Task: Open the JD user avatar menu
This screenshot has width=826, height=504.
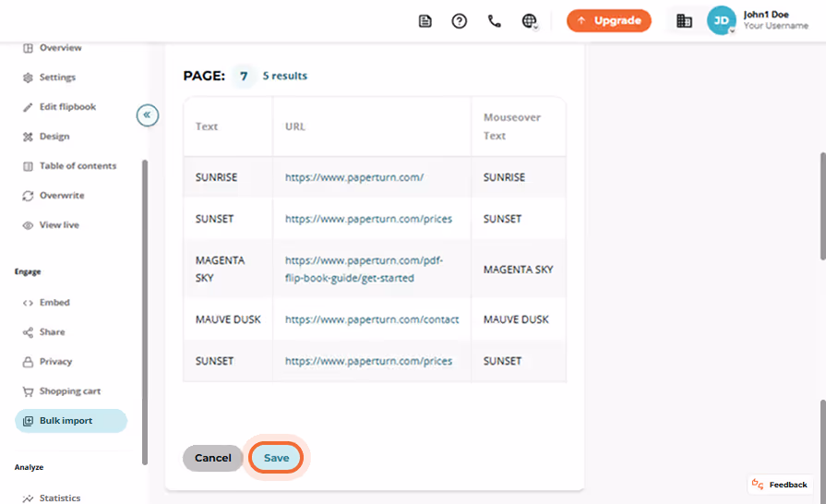Action: pyautogui.click(x=721, y=20)
